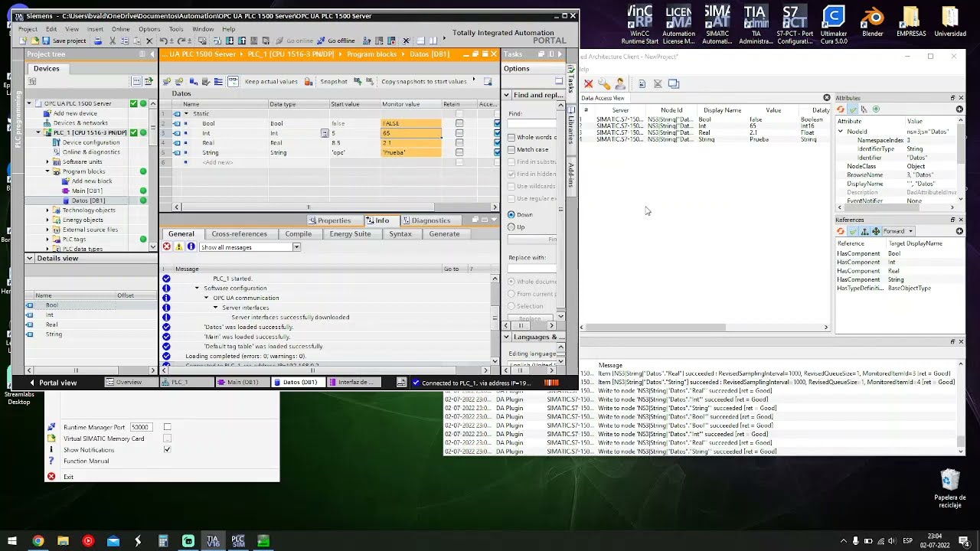Collapse the NodeId attribute row
Screen dimensions: 980x551
(x=841, y=132)
